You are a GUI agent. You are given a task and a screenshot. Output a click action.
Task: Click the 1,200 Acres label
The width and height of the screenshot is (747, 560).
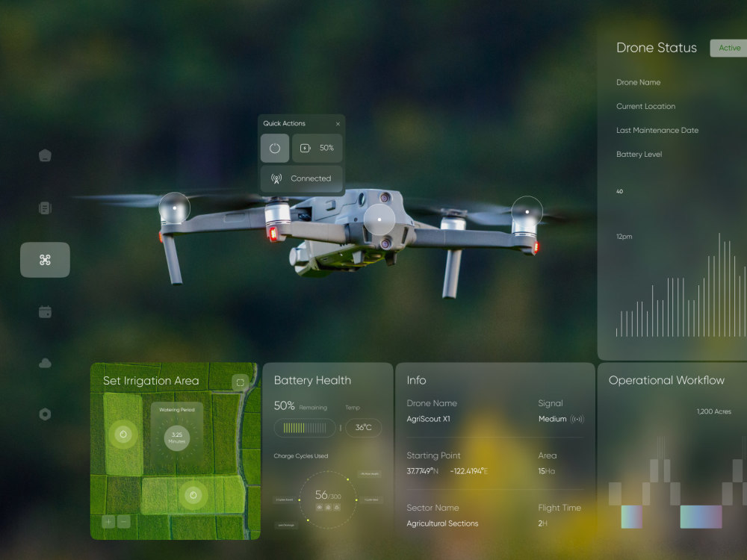click(713, 411)
